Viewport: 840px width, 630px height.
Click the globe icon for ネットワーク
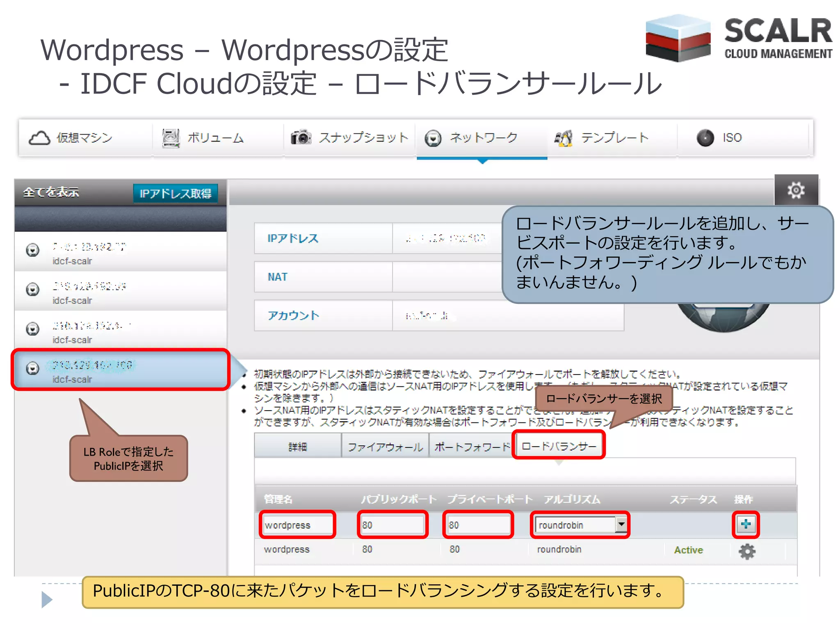point(433,138)
